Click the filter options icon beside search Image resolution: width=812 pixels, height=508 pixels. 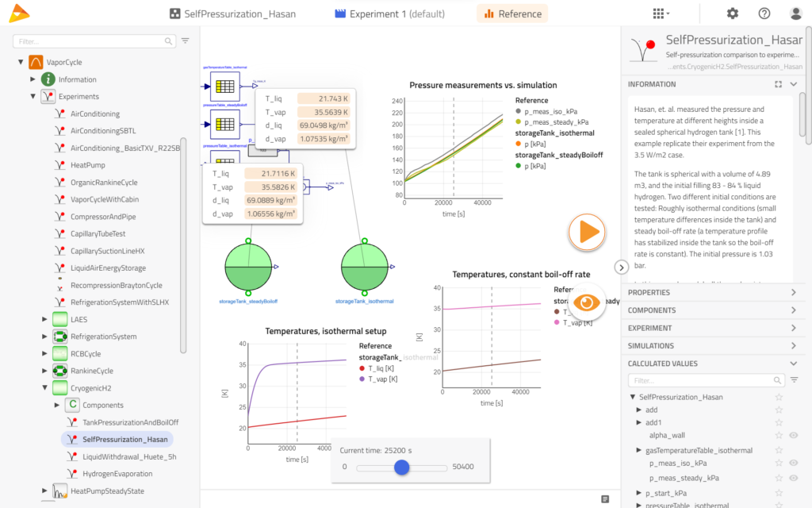(x=186, y=40)
